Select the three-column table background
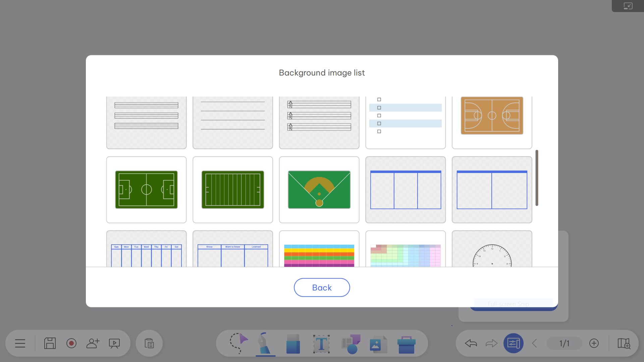Viewport: 644px width, 362px height. click(405, 190)
